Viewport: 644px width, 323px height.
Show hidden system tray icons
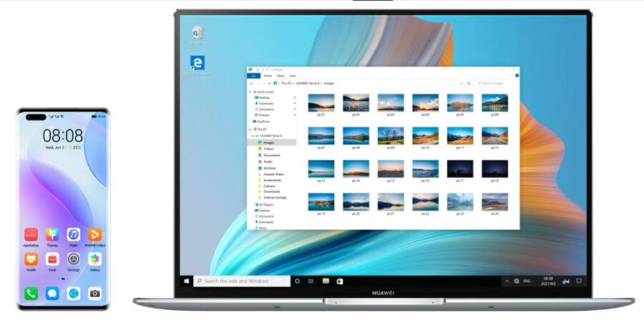(x=507, y=281)
